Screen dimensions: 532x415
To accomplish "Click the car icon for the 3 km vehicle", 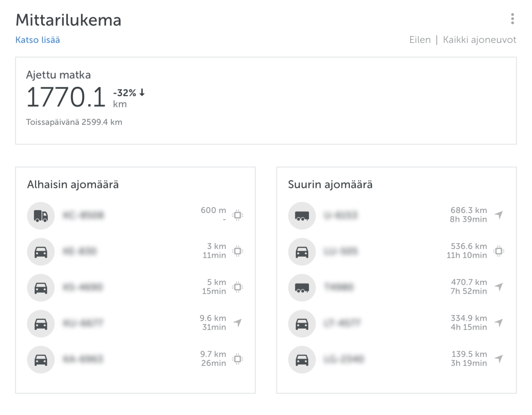I will [41, 252].
